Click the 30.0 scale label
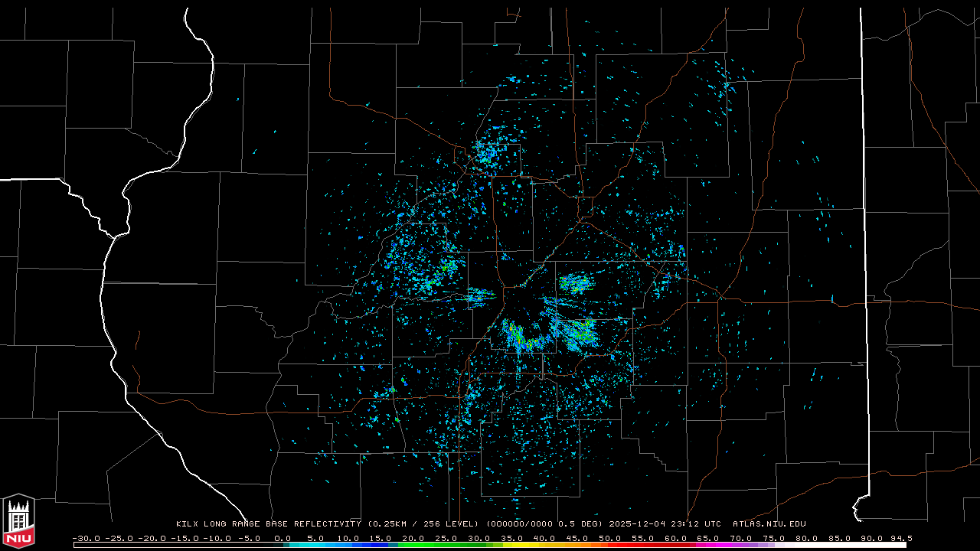This screenshot has height=551, width=980. pyautogui.click(x=479, y=539)
